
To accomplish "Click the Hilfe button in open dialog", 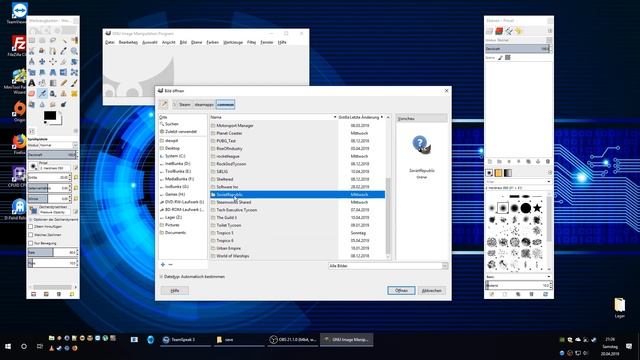I will (175, 290).
